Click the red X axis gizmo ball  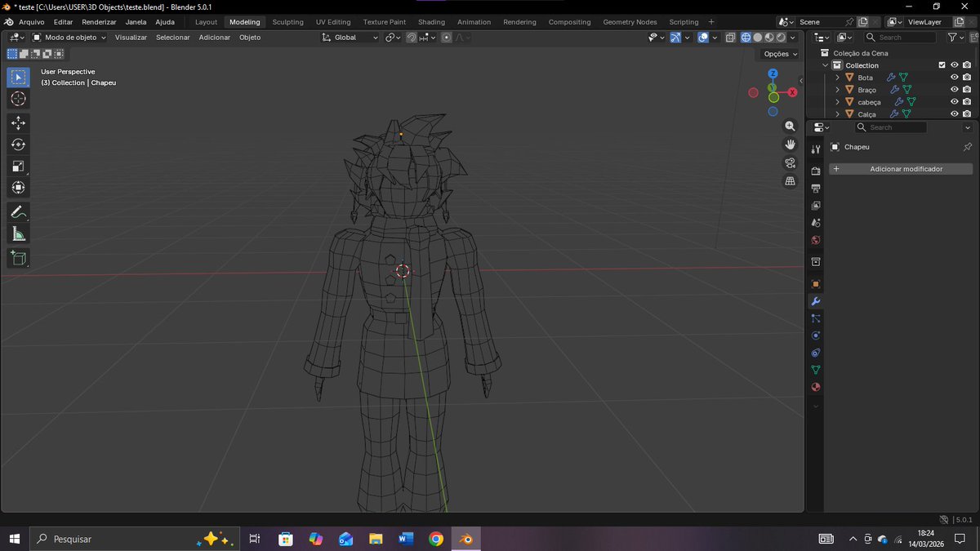(792, 92)
